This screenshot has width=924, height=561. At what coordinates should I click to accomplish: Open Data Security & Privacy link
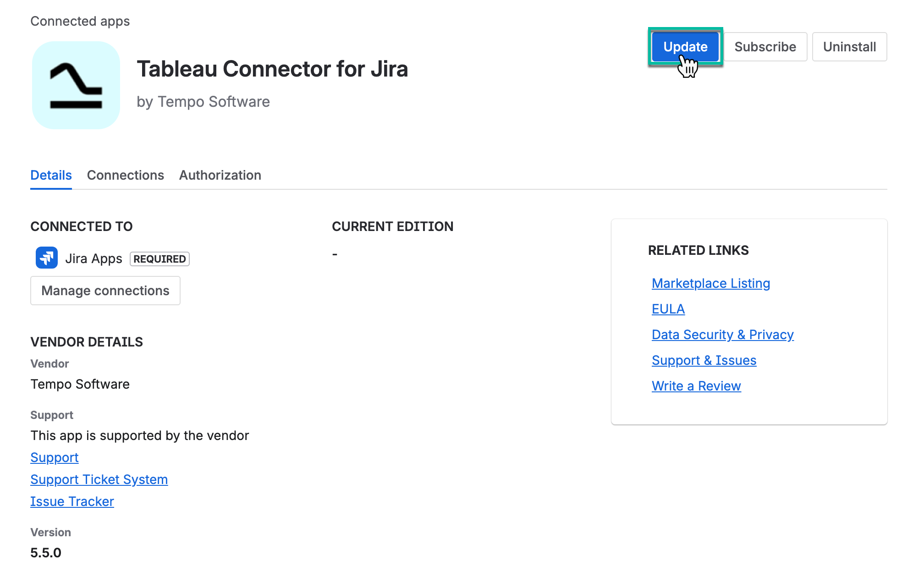(x=723, y=335)
